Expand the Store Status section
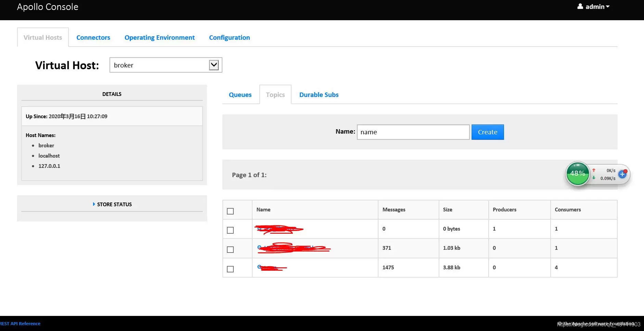644x331 pixels. click(112, 204)
